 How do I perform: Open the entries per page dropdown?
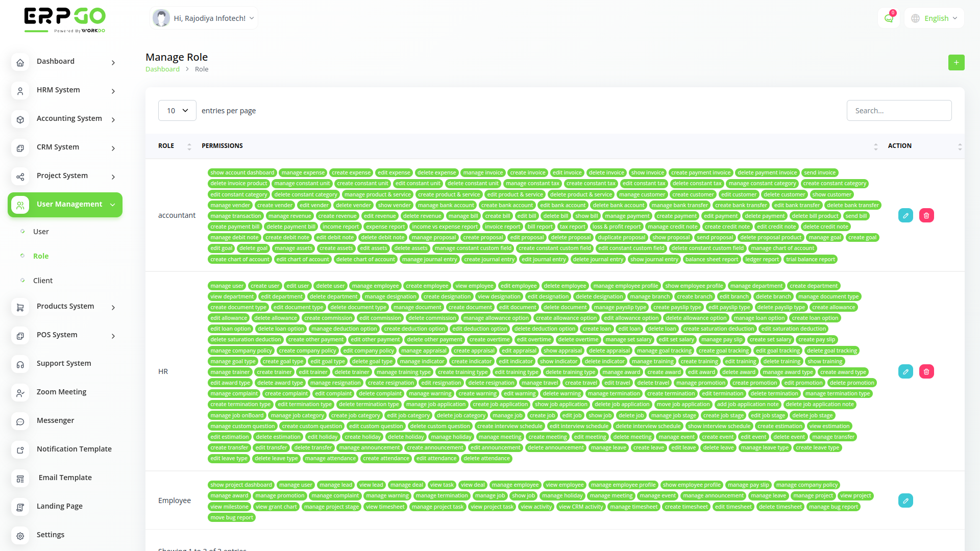177,111
